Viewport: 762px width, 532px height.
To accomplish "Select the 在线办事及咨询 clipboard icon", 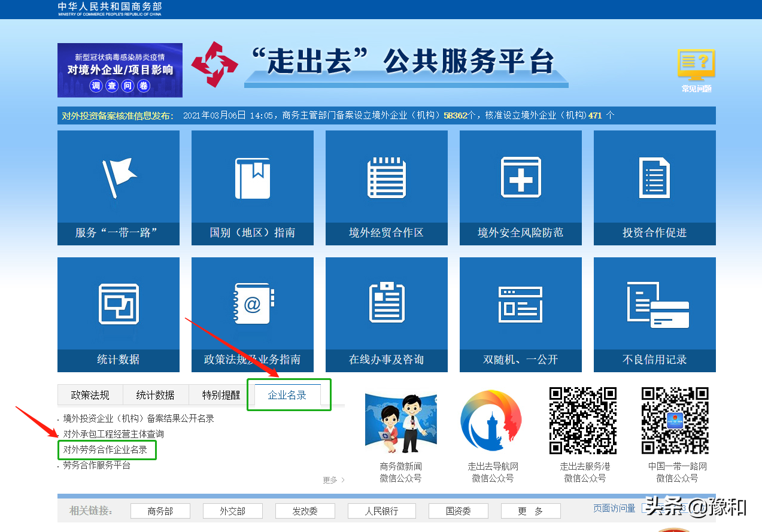I will pos(386,303).
